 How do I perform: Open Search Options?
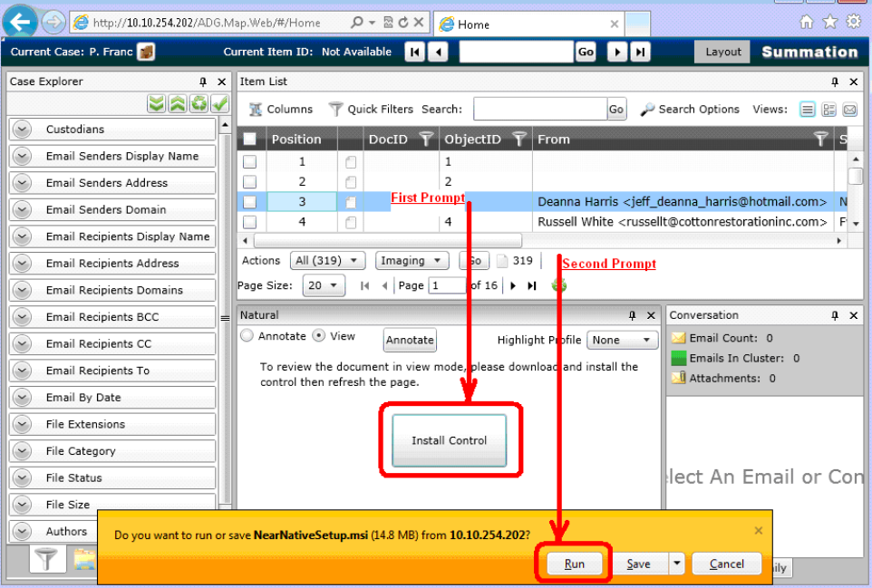click(690, 110)
